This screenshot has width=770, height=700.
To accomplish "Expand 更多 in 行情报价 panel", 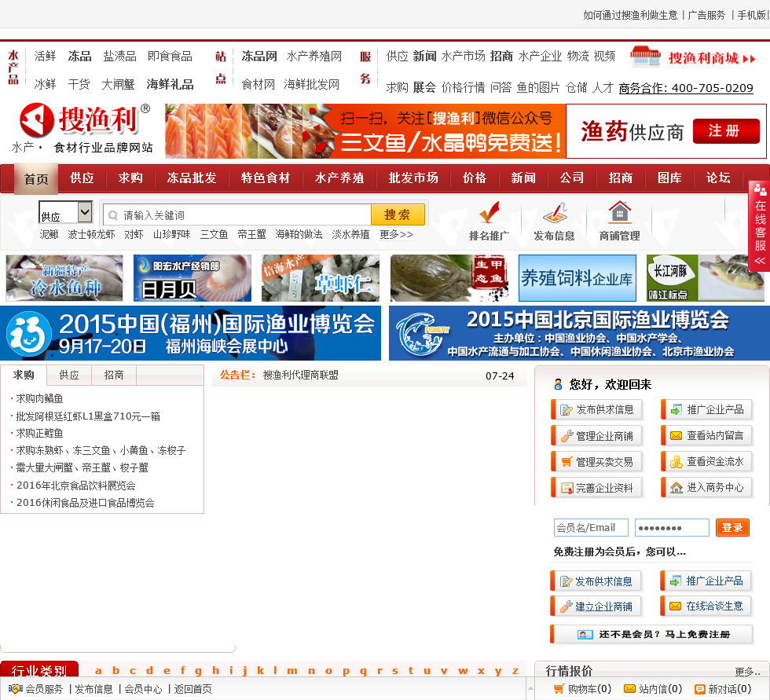I will coord(747,671).
